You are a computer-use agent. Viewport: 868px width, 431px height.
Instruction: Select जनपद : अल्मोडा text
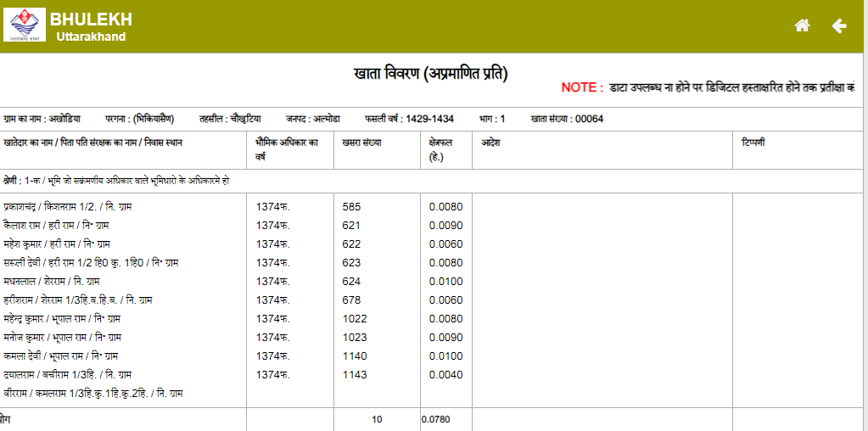tap(313, 119)
